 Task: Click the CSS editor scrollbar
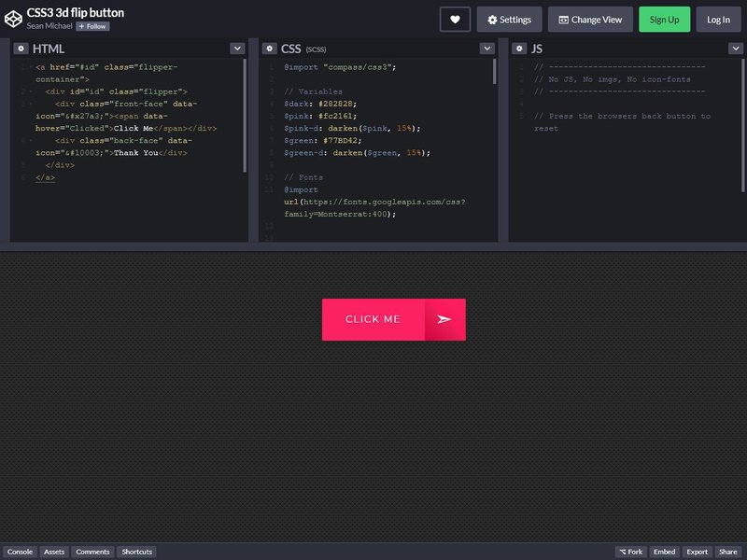click(x=495, y=72)
